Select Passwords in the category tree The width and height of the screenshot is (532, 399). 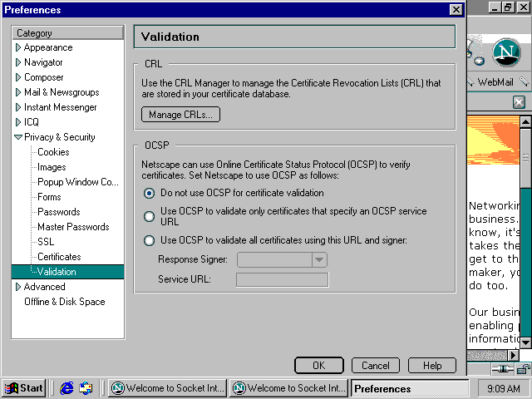coord(59,212)
